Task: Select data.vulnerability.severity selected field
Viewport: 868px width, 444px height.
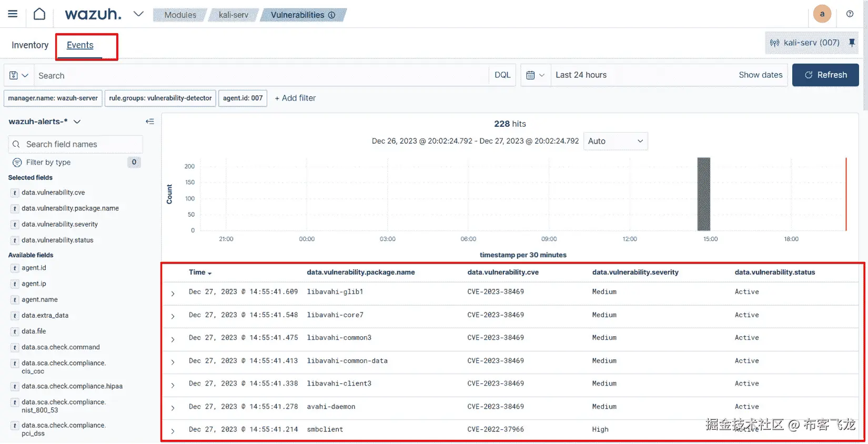Action: (x=59, y=224)
